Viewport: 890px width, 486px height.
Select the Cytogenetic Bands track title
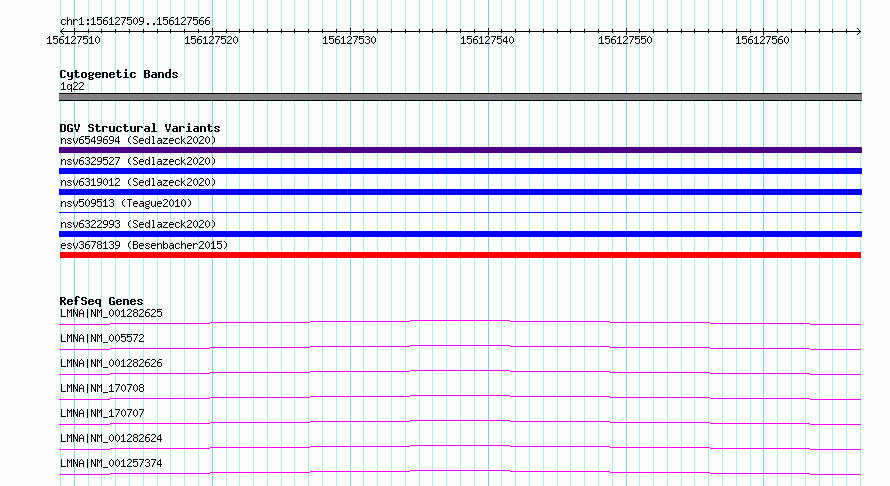coord(119,74)
